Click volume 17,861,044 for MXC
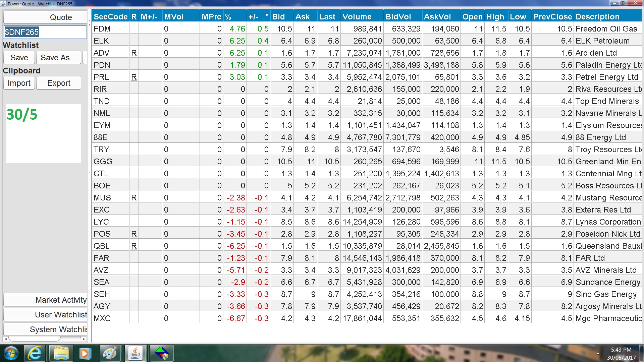Image resolution: width=644 pixels, height=362 pixels. pos(362,318)
